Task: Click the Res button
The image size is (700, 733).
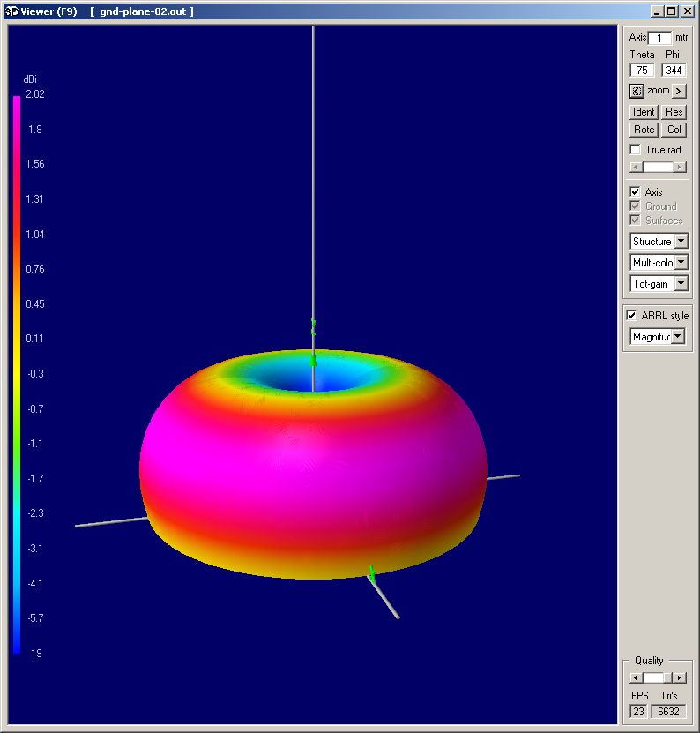Action: click(674, 112)
